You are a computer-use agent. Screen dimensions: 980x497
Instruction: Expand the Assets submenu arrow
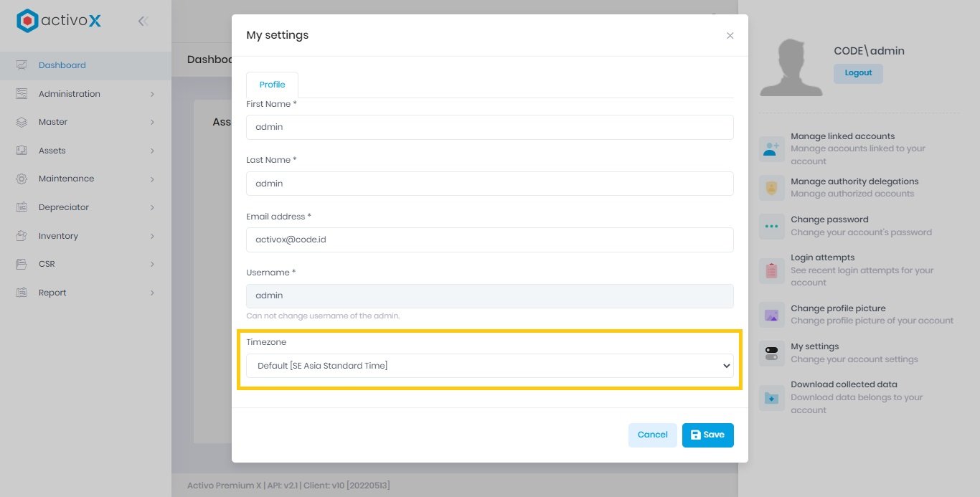(152, 151)
